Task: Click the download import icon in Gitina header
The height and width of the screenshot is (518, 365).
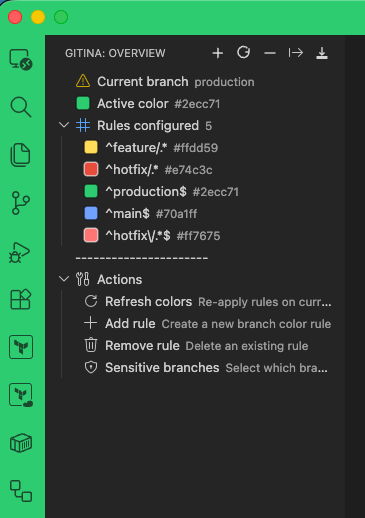Action: tap(322, 53)
